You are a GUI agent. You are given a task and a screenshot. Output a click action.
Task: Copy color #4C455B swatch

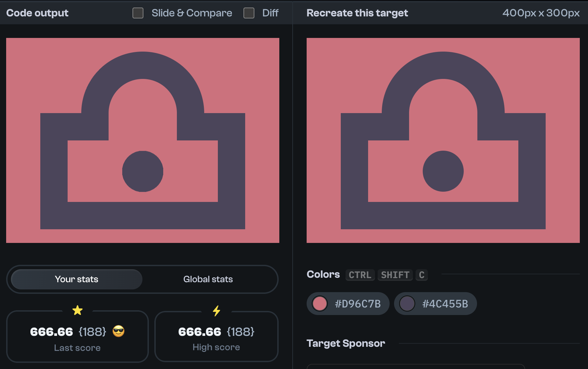point(435,303)
